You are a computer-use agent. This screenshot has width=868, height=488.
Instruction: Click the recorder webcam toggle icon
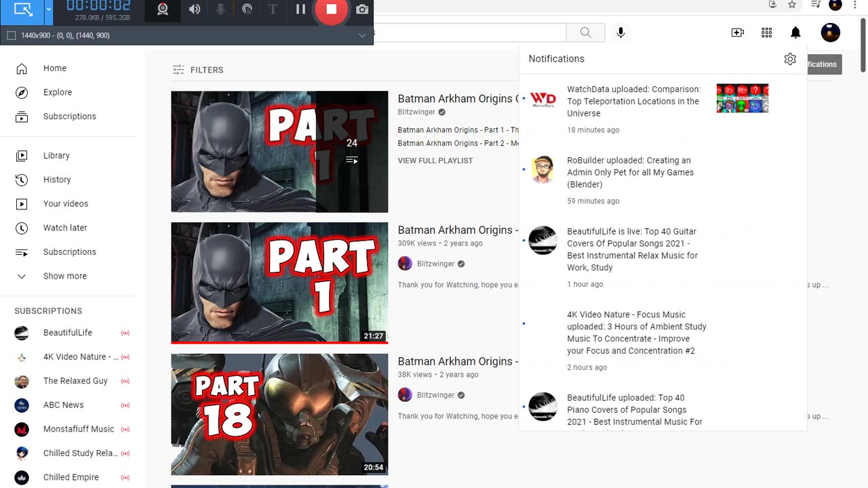163,9
